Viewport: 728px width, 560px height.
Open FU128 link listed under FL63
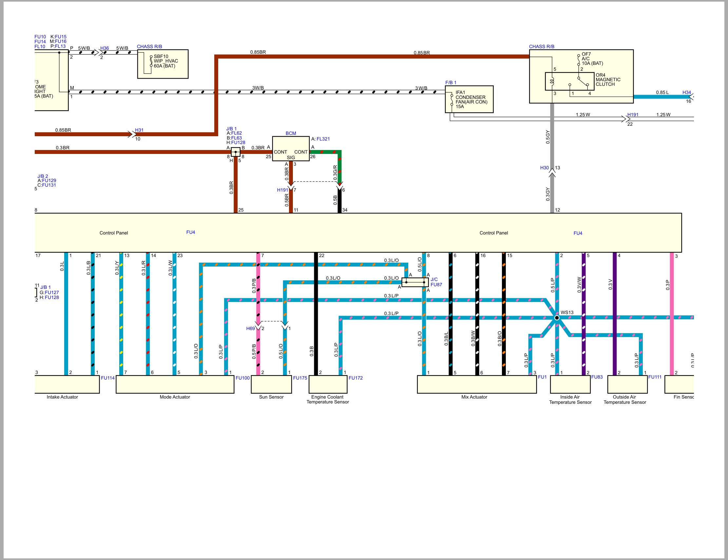click(x=238, y=142)
